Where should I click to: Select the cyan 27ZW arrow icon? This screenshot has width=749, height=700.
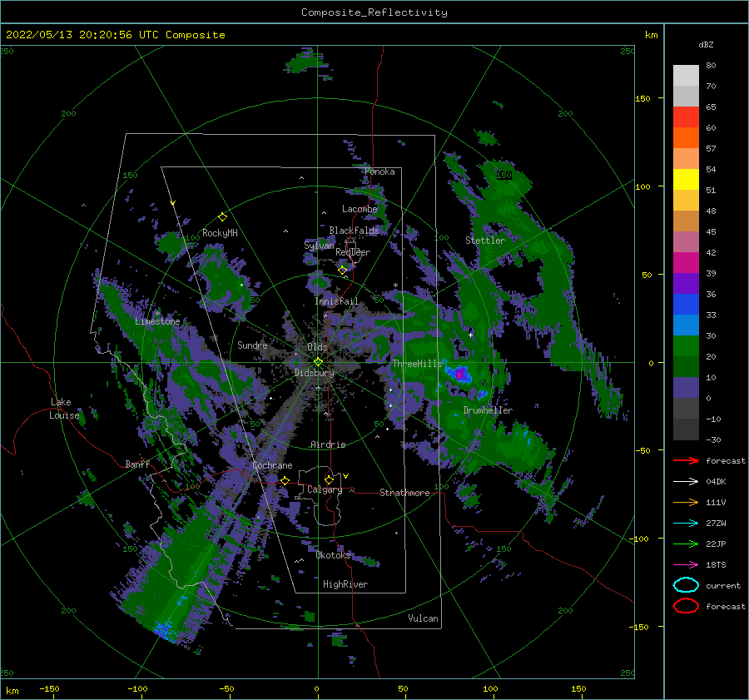[686, 524]
